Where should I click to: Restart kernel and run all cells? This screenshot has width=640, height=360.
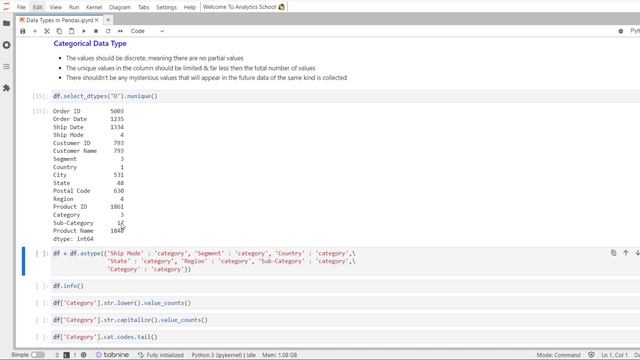click(120, 31)
